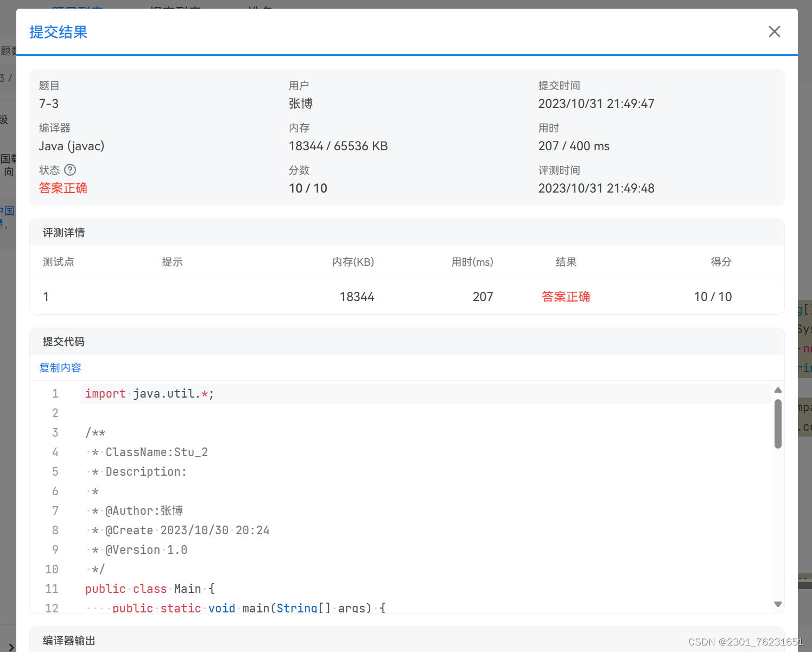Expand the 编译器输出 section
This screenshot has height=652, width=812.
[x=68, y=640]
